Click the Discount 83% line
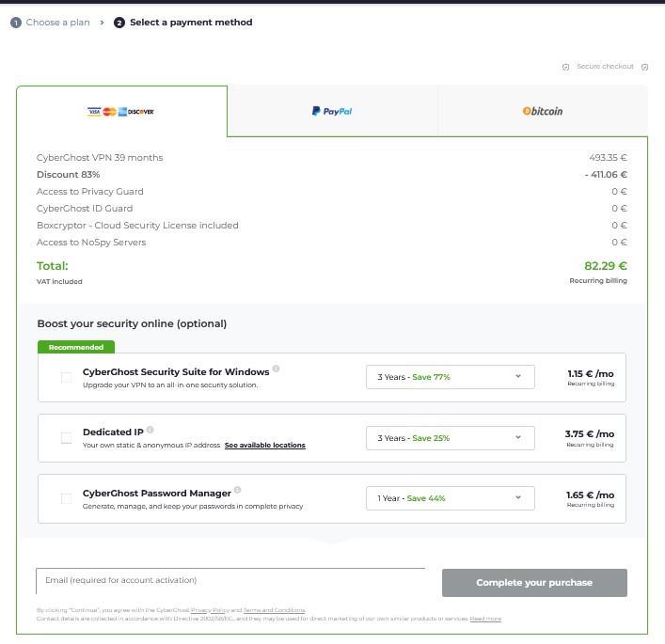 [x=69, y=175]
